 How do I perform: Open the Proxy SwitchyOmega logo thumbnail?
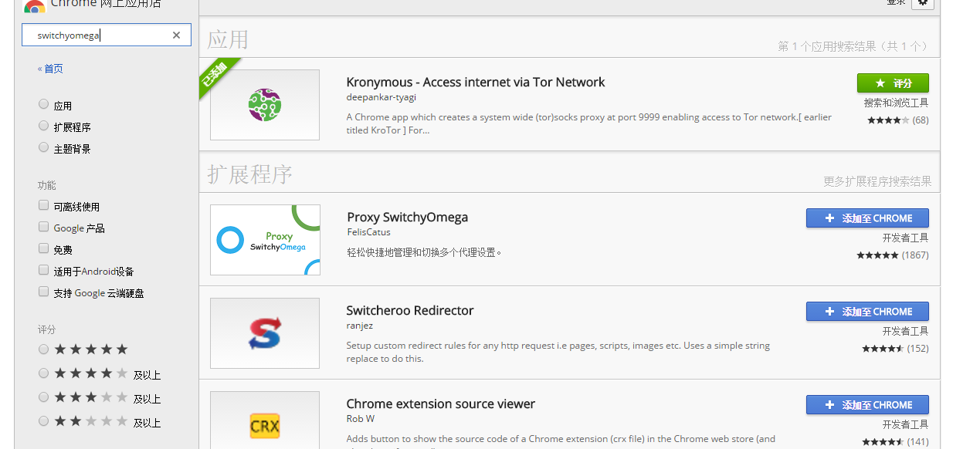(265, 240)
